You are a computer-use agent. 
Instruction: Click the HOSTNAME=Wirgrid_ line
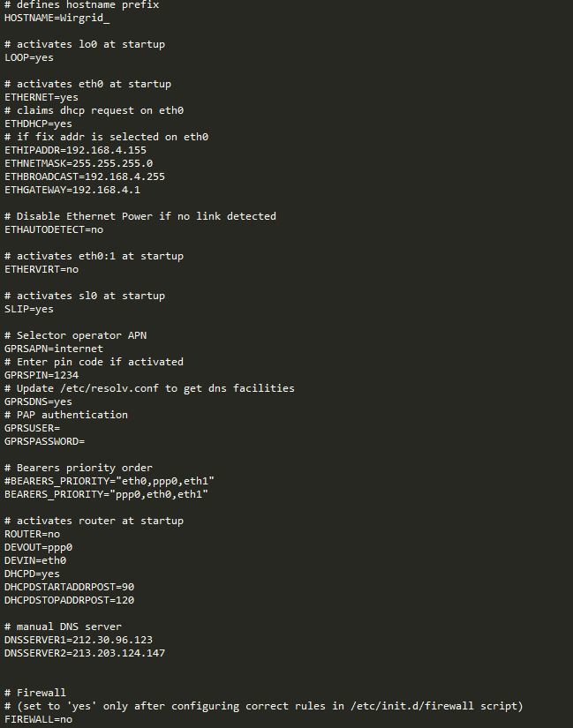click(x=57, y=19)
